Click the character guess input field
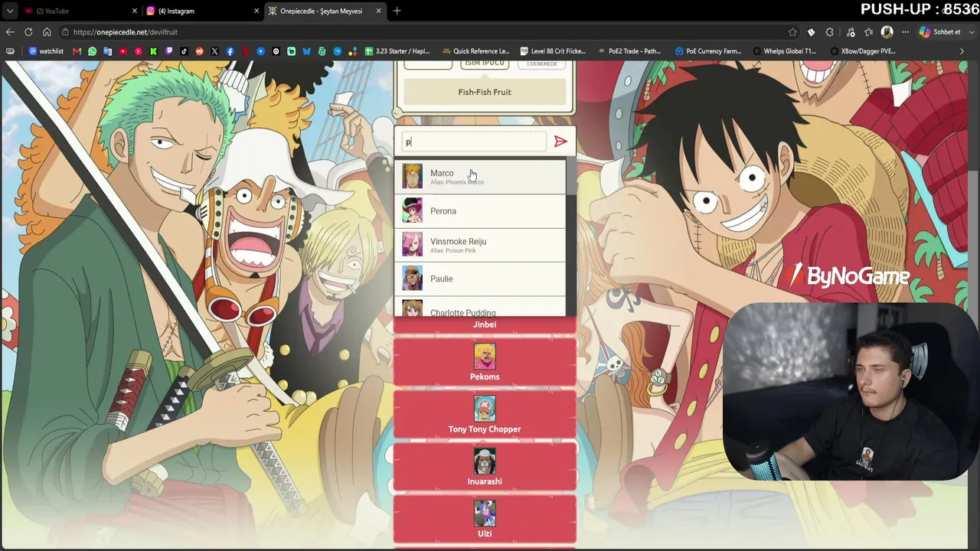980x551 pixels. (475, 142)
